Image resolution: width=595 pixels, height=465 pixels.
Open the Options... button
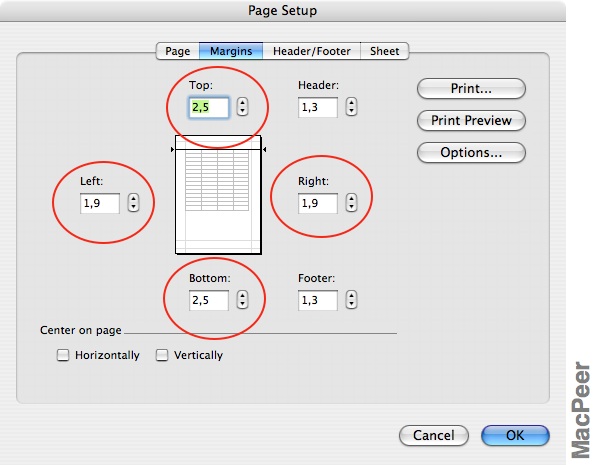pos(471,153)
